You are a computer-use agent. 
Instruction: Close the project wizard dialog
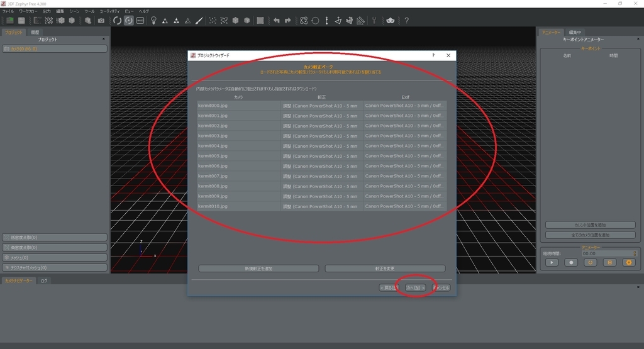(448, 55)
